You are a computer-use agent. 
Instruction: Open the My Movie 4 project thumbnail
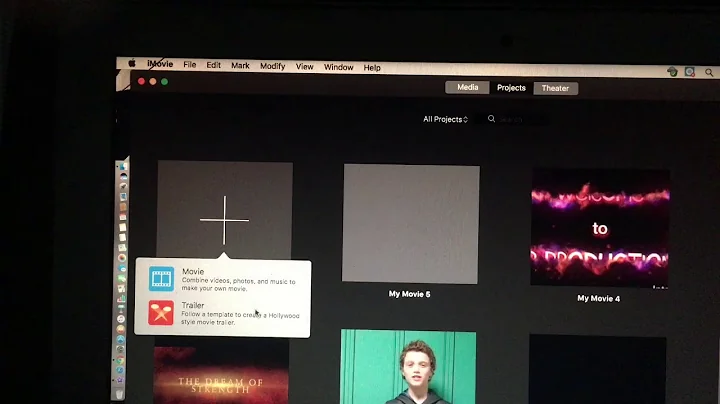tap(600, 229)
